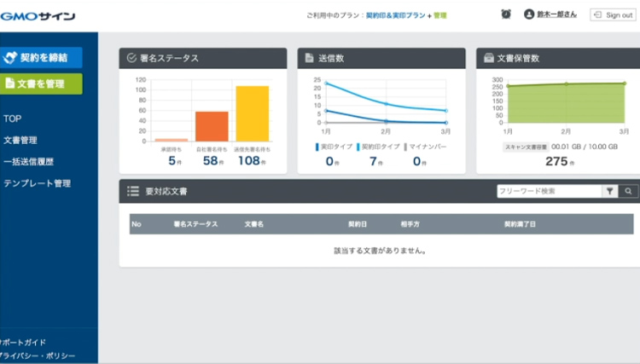Open the プライバシー・ポリシー link in sidebar
Image resolution: width=640 pixels, height=364 pixels.
pyautogui.click(x=41, y=355)
